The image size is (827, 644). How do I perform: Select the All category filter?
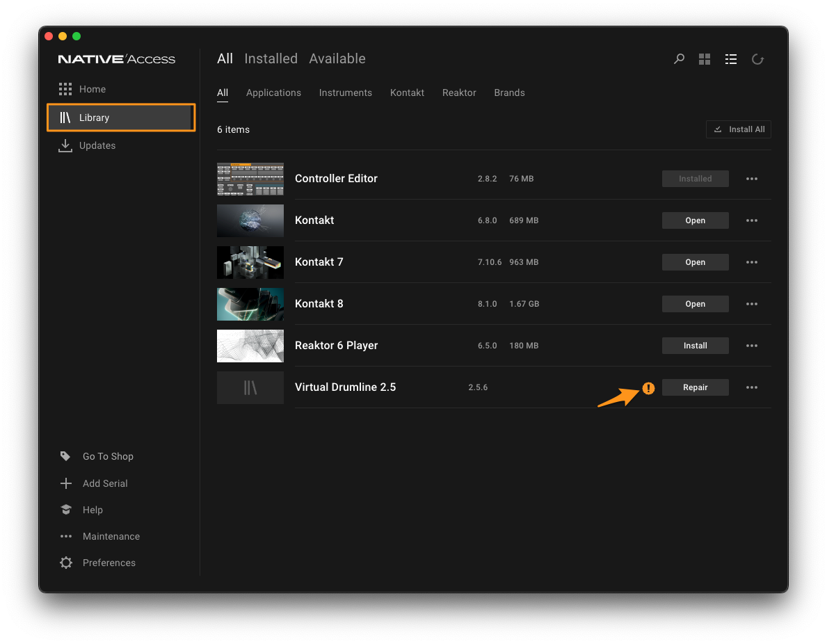point(223,92)
